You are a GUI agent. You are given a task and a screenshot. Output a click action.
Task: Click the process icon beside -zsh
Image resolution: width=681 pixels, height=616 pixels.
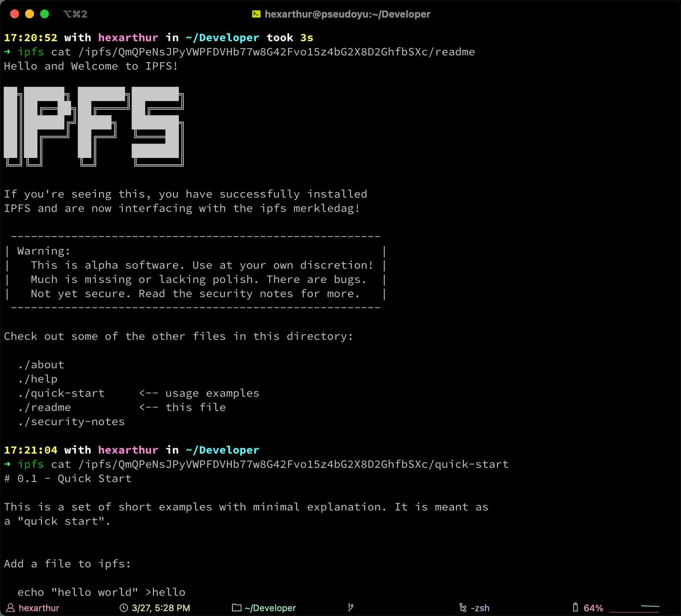pos(463,607)
